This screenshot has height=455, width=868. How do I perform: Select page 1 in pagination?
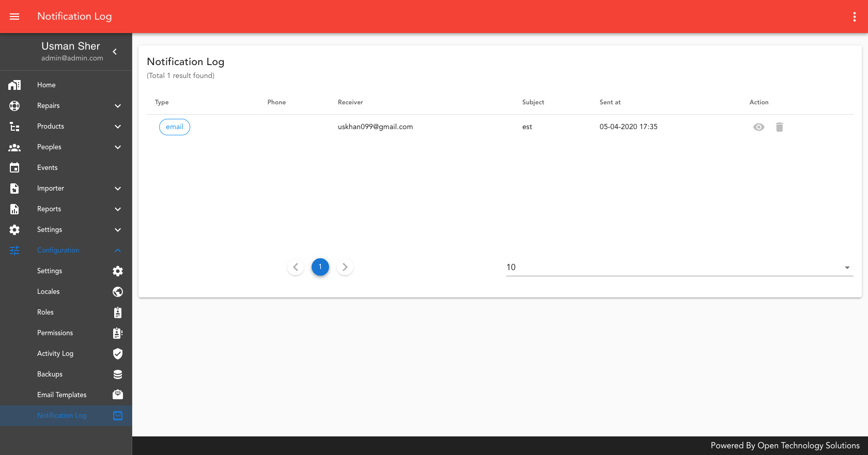pos(320,267)
